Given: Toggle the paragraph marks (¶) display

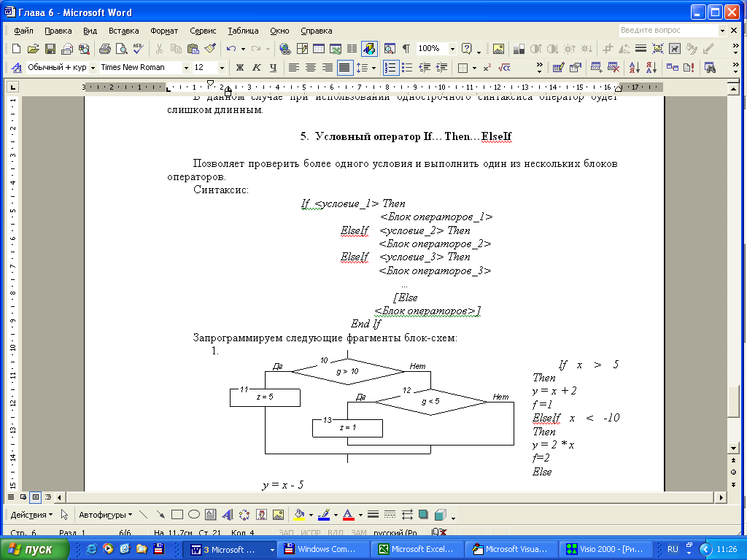Looking at the screenshot, I should (x=406, y=49).
